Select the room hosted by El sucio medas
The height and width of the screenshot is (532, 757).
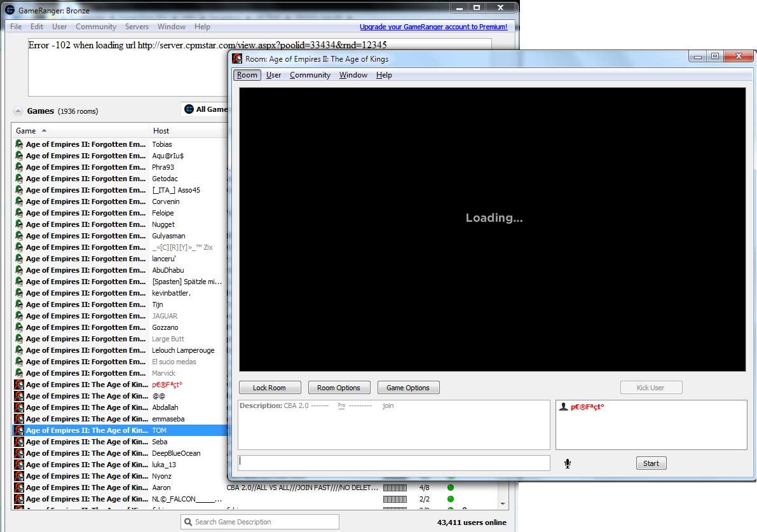[x=119, y=362]
